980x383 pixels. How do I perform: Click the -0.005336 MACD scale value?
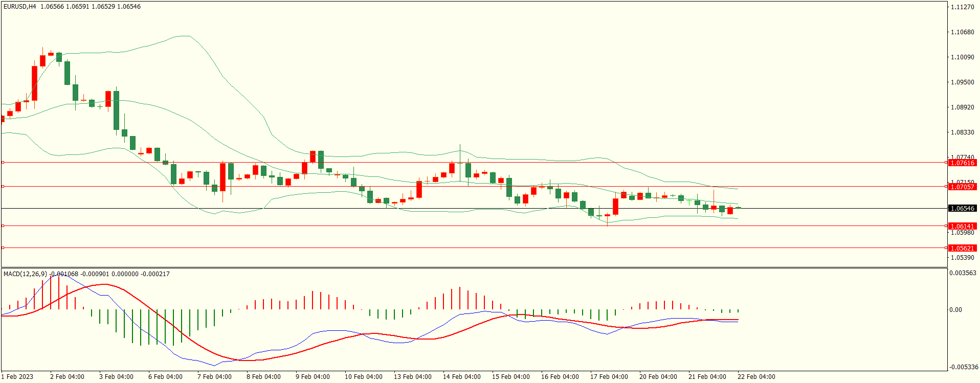[x=964, y=367]
